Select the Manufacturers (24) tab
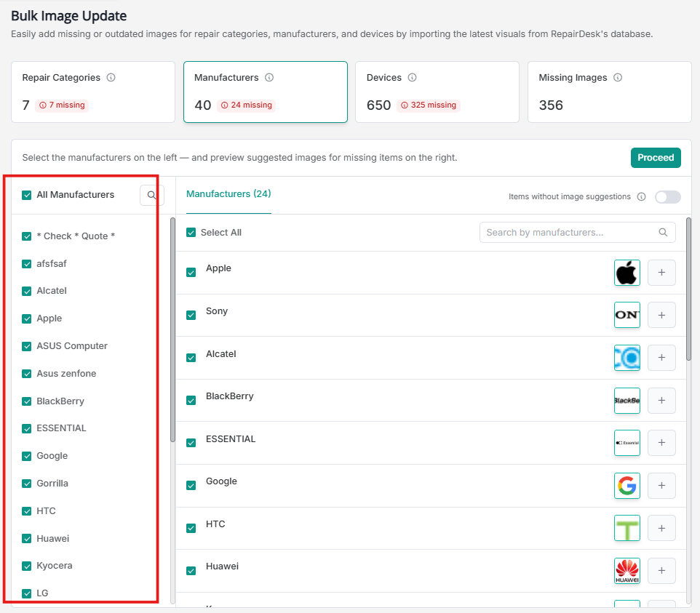The image size is (700, 613). point(228,194)
